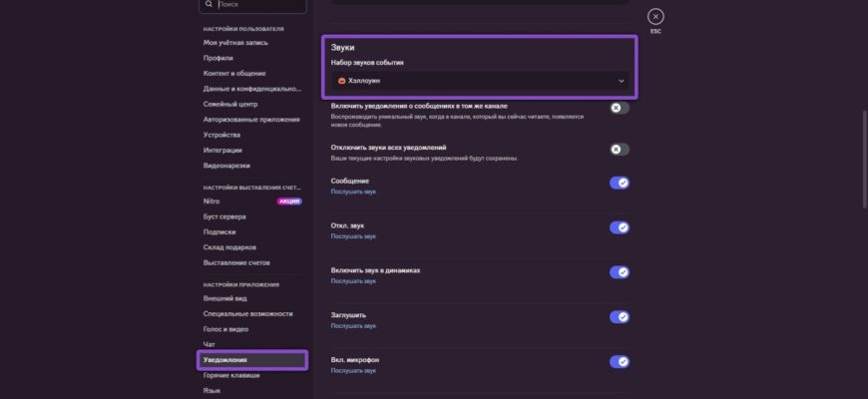Expand sound pack list via chevron arrow

pyautogui.click(x=621, y=81)
